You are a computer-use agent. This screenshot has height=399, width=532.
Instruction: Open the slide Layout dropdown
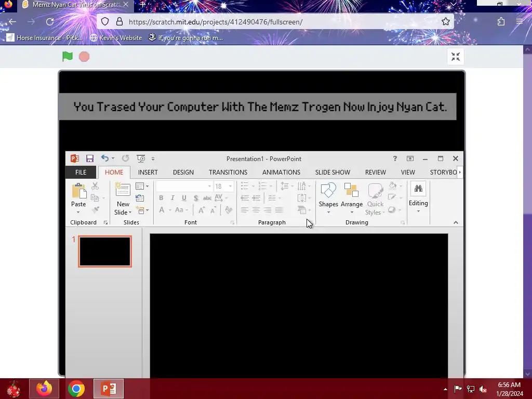pyautogui.click(x=142, y=186)
